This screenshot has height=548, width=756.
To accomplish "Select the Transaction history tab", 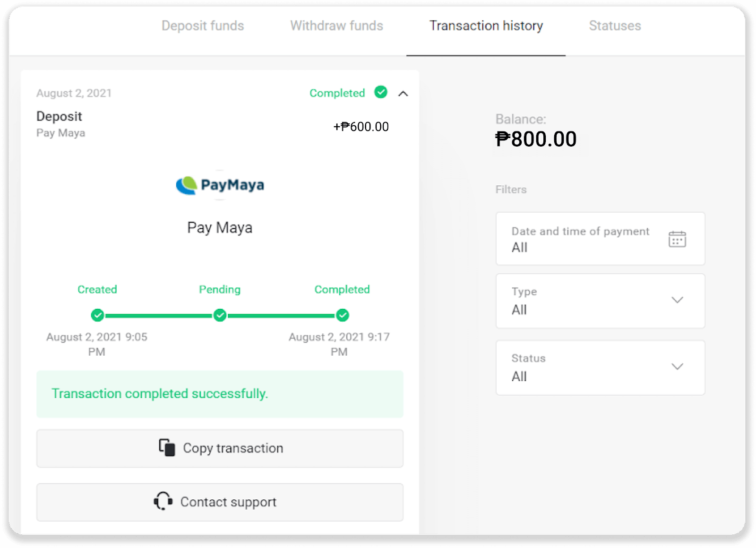I will [x=486, y=26].
